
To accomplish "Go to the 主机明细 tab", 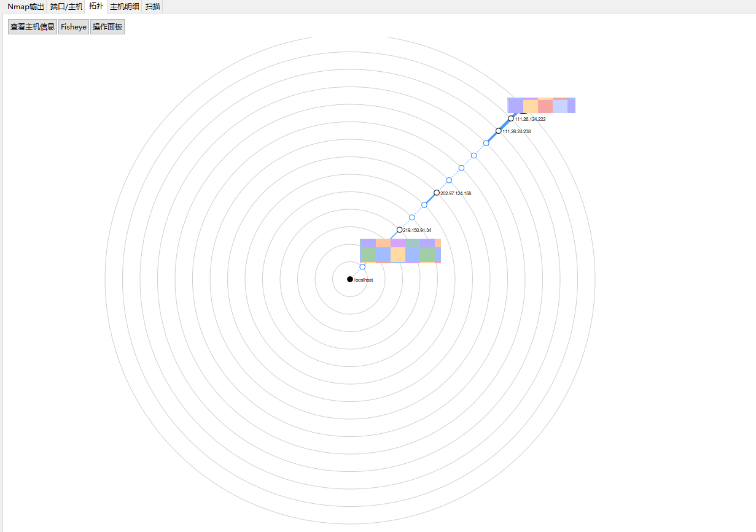I will 125,7.
